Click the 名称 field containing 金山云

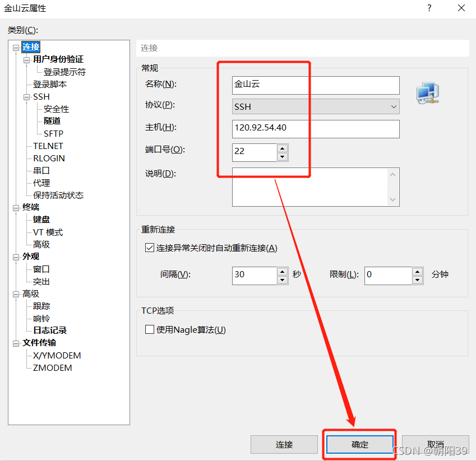(316, 85)
